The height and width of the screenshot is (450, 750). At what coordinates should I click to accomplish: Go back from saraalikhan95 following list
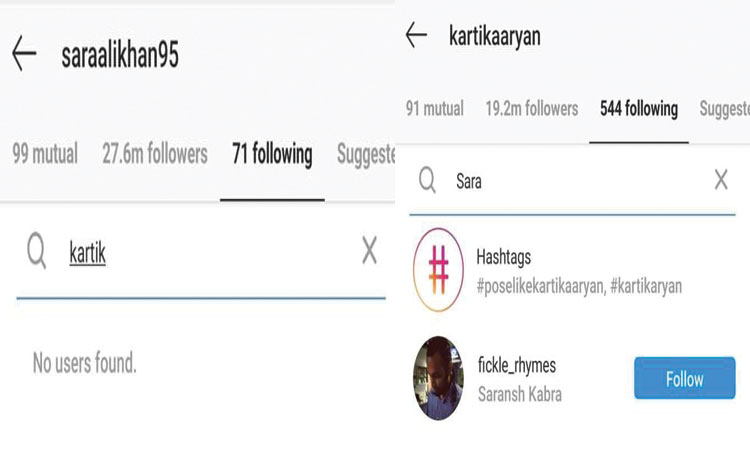(24, 53)
